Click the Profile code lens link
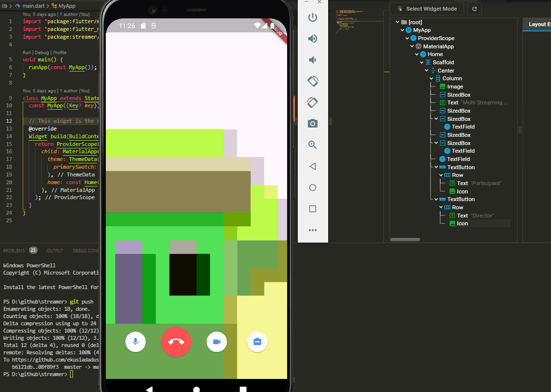The height and width of the screenshot is (392, 551). [60, 52]
